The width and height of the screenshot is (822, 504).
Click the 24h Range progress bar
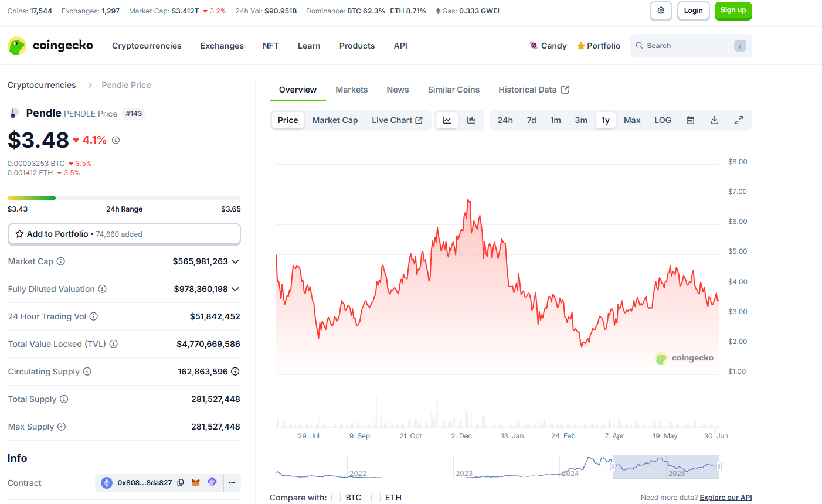click(x=124, y=198)
